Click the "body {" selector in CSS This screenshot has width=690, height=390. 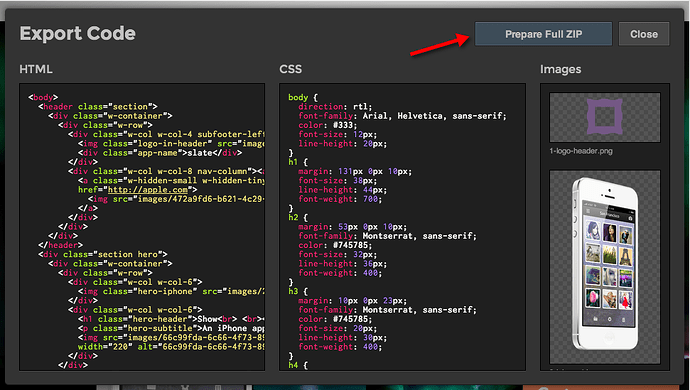point(303,97)
